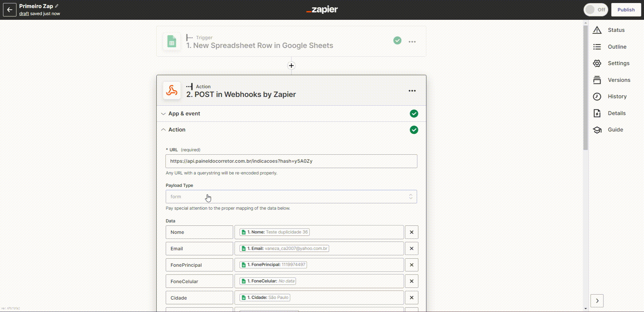The width and height of the screenshot is (644, 312).
Task: Edit the FonePrincipal key field
Action: tap(199, 265)
